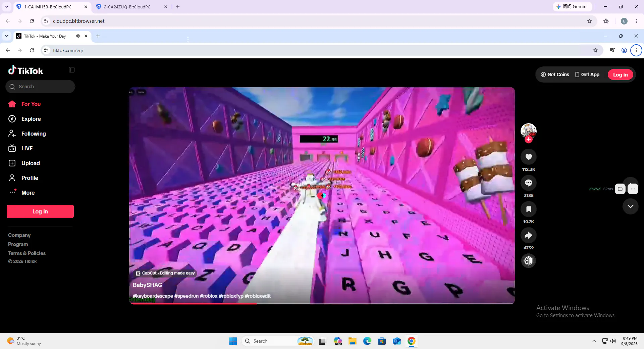Click the cloud PC floating window icon
The image size is (644, 349).
click(x=620, y=189)
